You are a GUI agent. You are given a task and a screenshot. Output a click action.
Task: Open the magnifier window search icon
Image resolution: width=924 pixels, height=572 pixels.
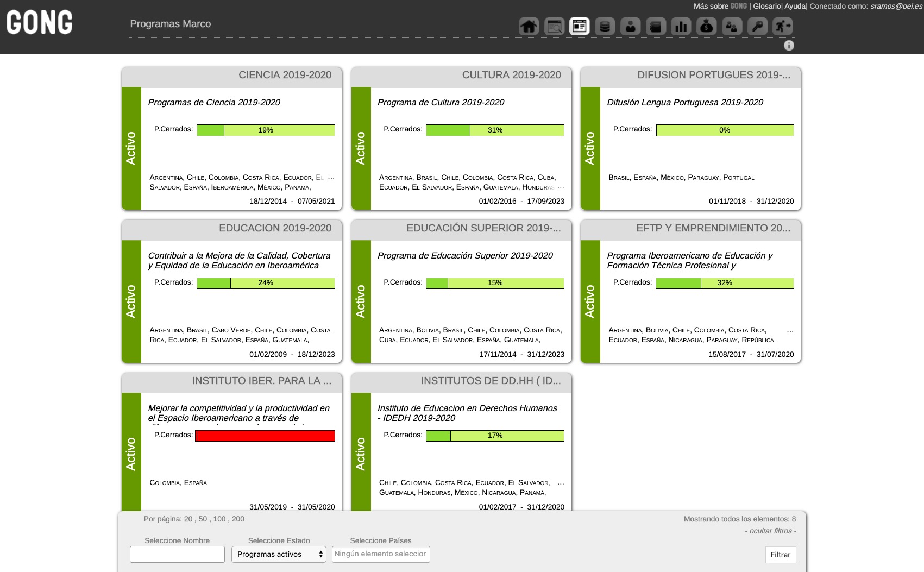coord(554,26)
